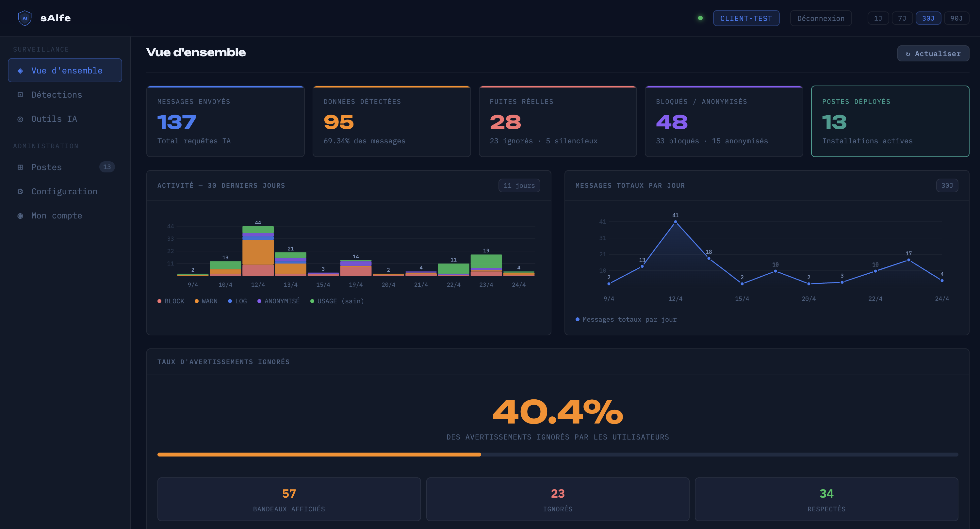Click the sAife shield logo icon
This screenshot has width=980, height=529.
(x=25, y=18)
